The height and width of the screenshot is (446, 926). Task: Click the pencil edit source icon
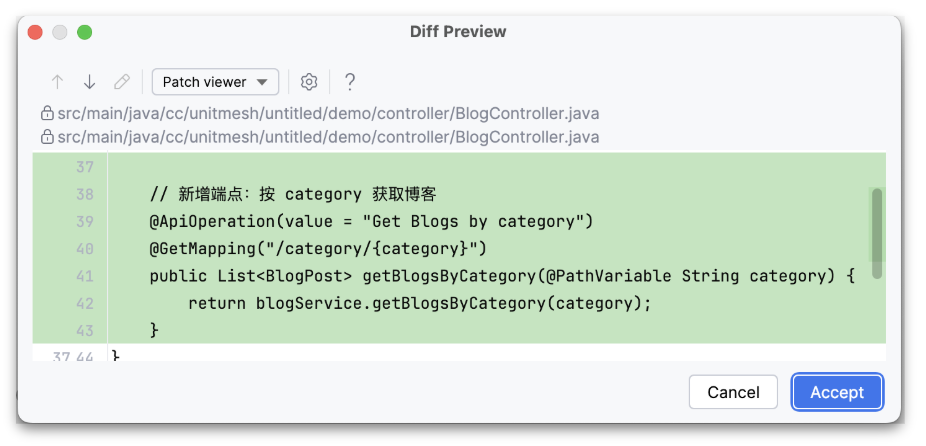(122, 82)
